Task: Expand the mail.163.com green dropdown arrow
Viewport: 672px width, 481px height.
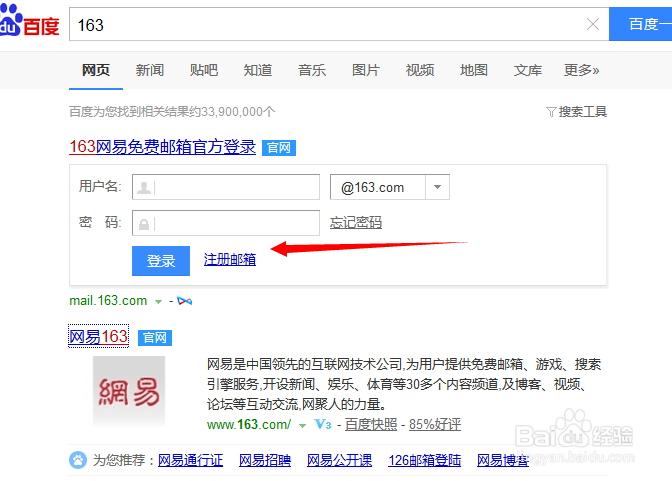Action: (x=159, y=302)
